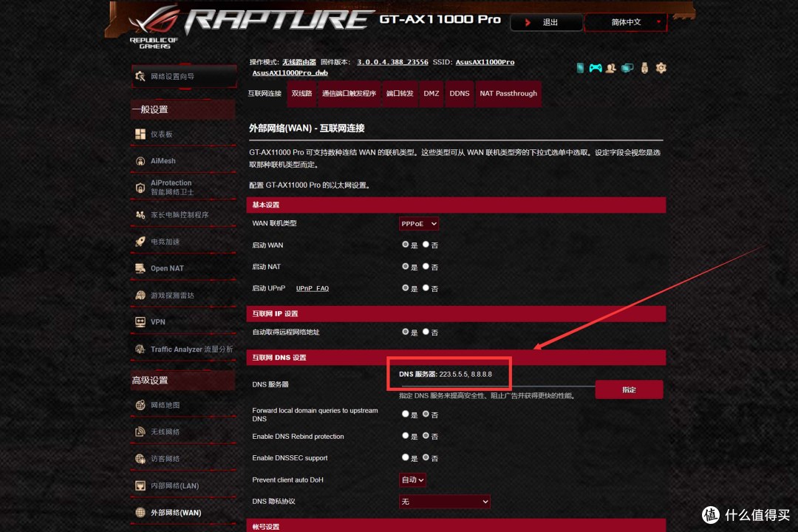Select 是 for 启动 UPnP
This screenshot has width=798, height=532.
tap(405, 288)
